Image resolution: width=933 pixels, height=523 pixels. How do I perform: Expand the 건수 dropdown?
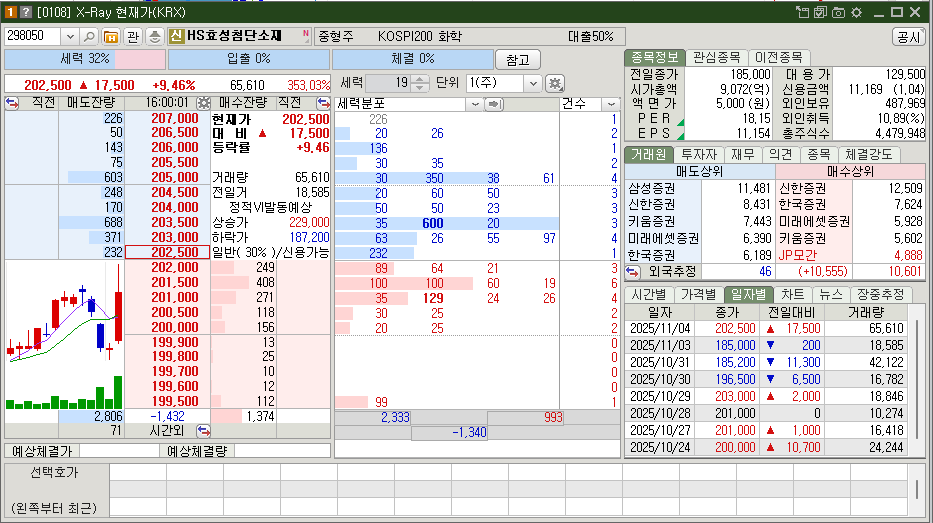pyautogui.click(x=610, y=104)
